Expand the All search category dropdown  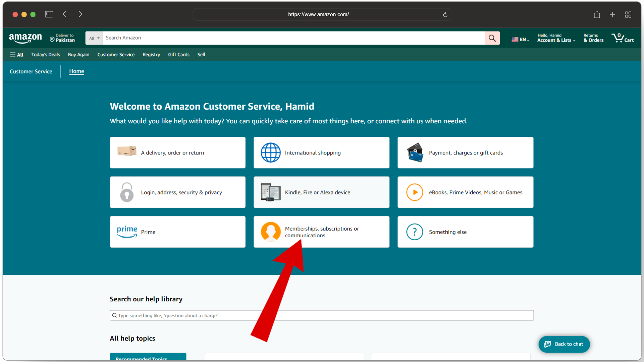(x=94, y=38)
